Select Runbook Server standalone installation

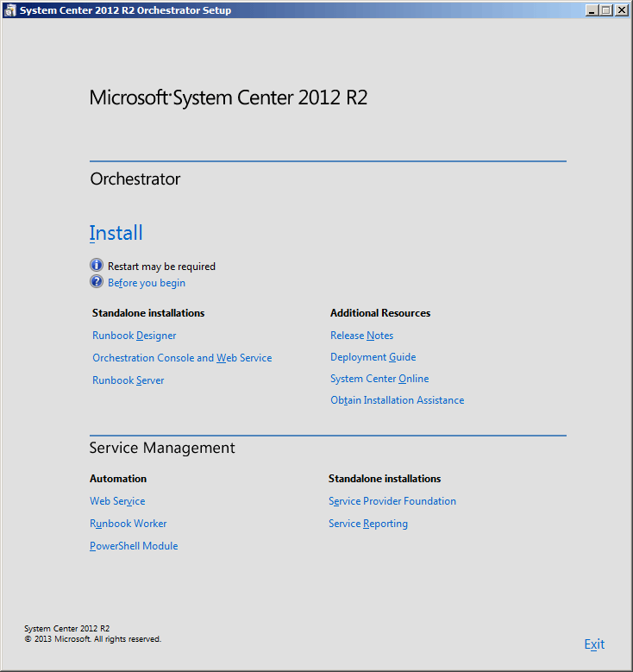pos(128,380)
